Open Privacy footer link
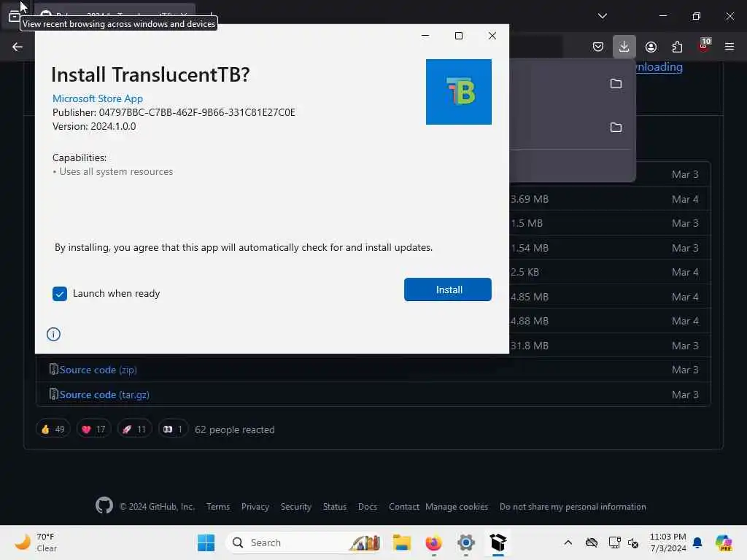The height and width of the screenshot is (560, 747). (255, 507)
